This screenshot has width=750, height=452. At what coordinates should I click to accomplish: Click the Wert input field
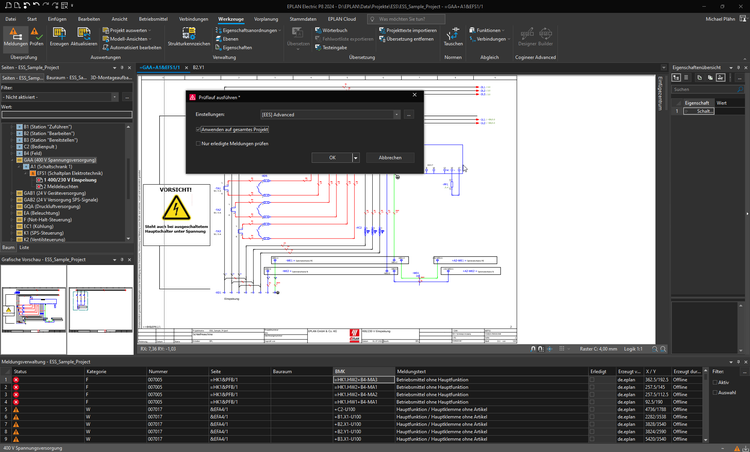[x=66, y=115]
